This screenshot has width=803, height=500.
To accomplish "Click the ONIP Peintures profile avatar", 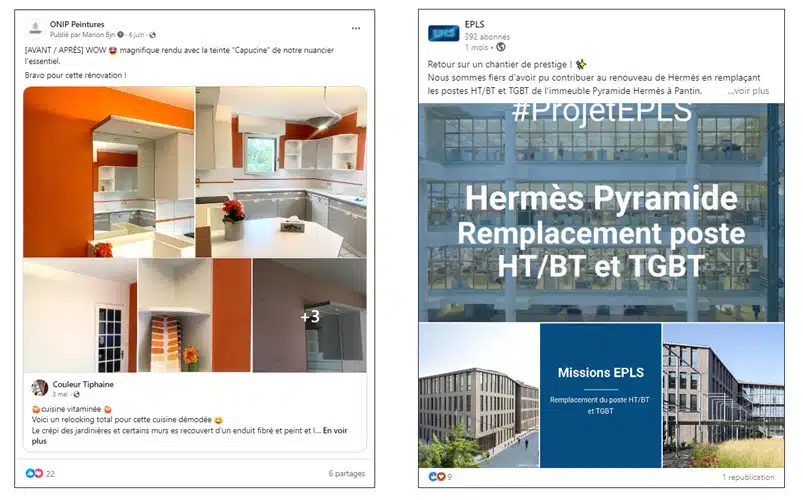I will [x=36, y=29].
